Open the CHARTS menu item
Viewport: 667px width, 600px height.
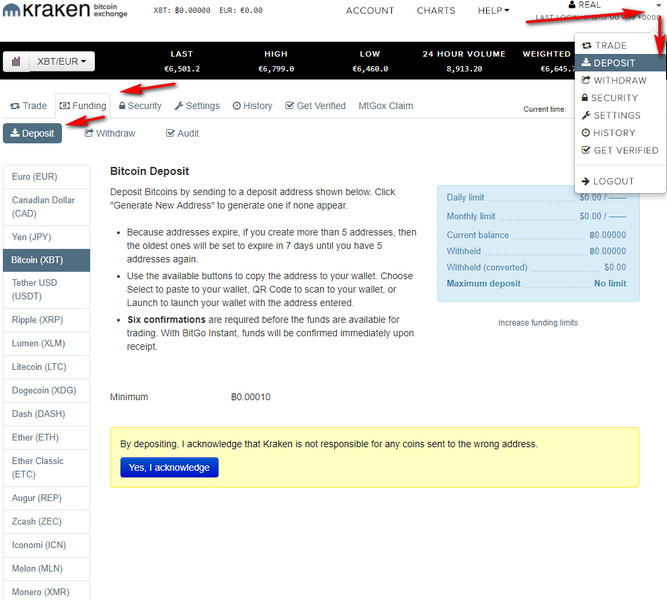tap(436, 11)
